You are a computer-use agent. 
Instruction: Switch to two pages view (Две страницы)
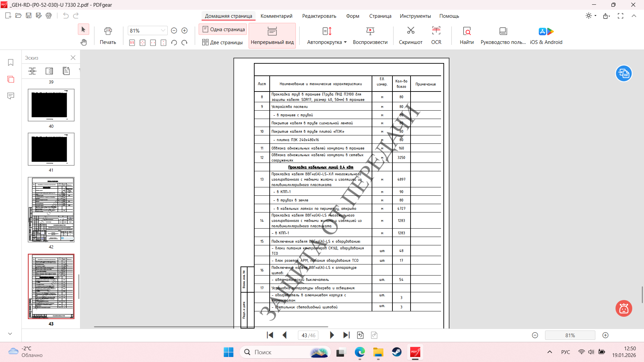coord(222,42)
